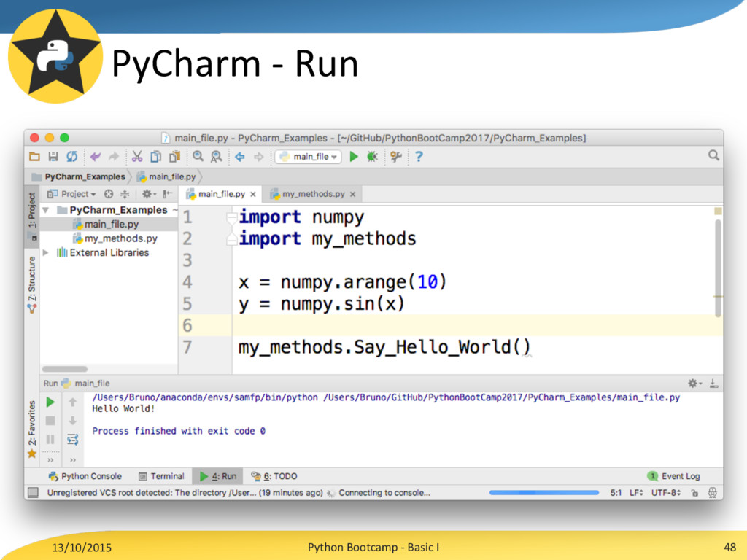Expand the External Libraries node

tap(46, 253)
